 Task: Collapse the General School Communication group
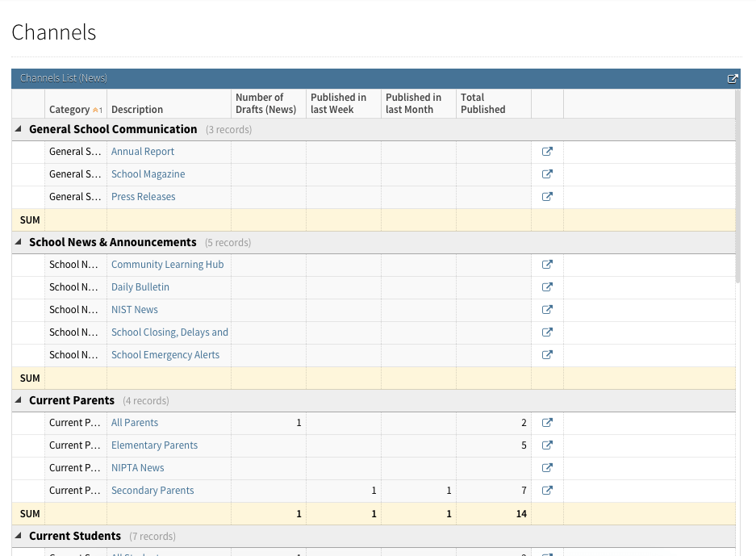coord(19,129)
